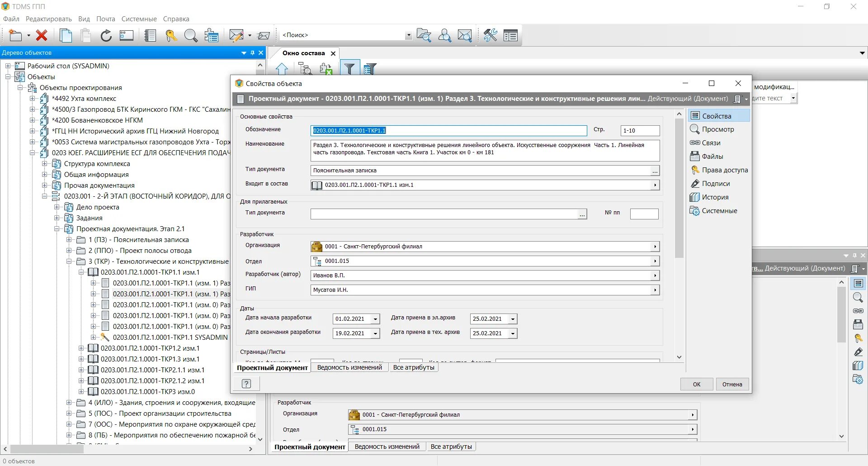Open Связи section in properties dialog
868x466 pixels.
pyautogui.click(x=711, y=143)
